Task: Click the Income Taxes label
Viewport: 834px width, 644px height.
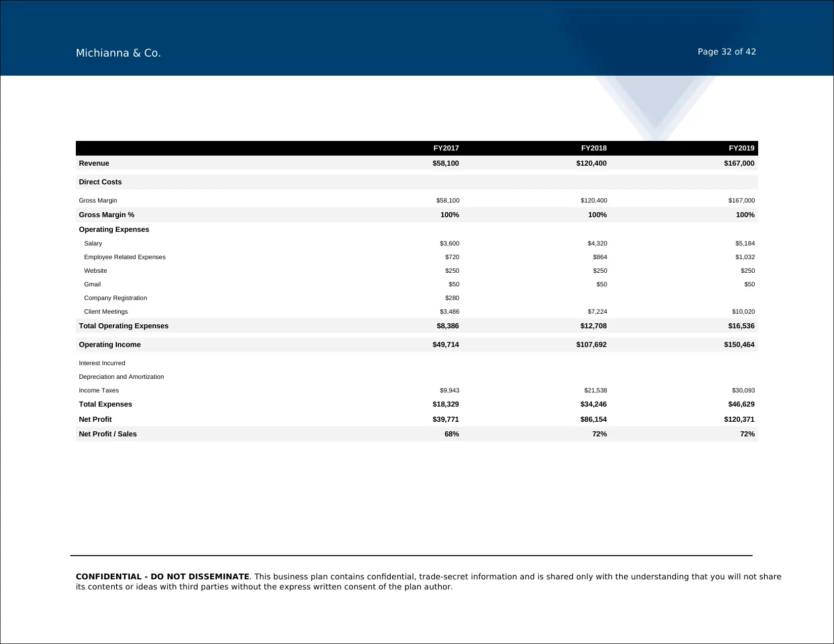Action: pyautogui.click(x=99, y=390)
